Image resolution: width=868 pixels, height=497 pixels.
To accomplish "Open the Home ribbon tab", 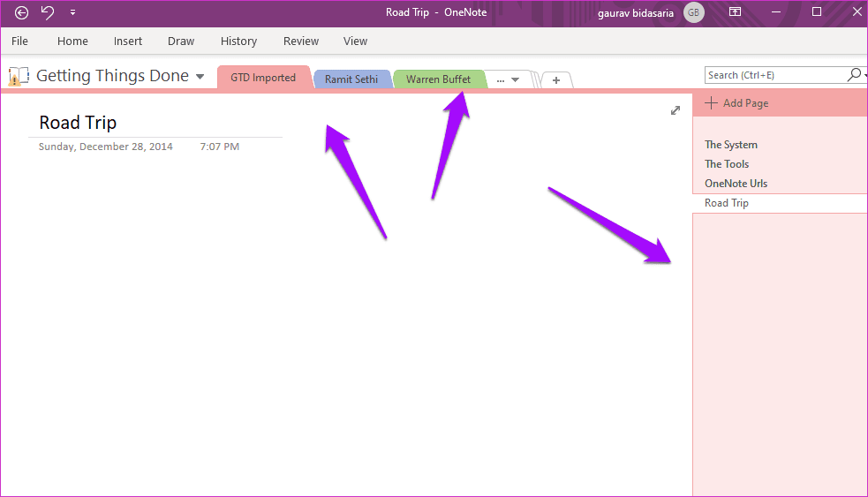I will click(72, 41).
